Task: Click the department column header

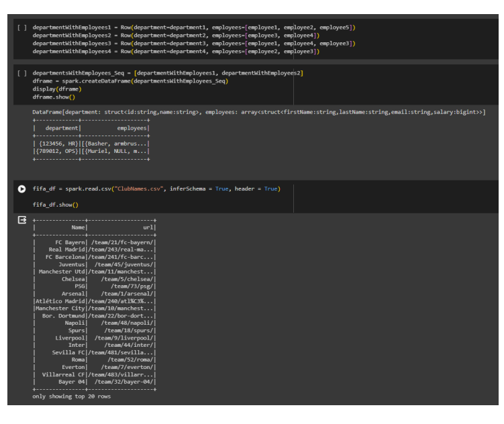Action: tap(62, 128)
